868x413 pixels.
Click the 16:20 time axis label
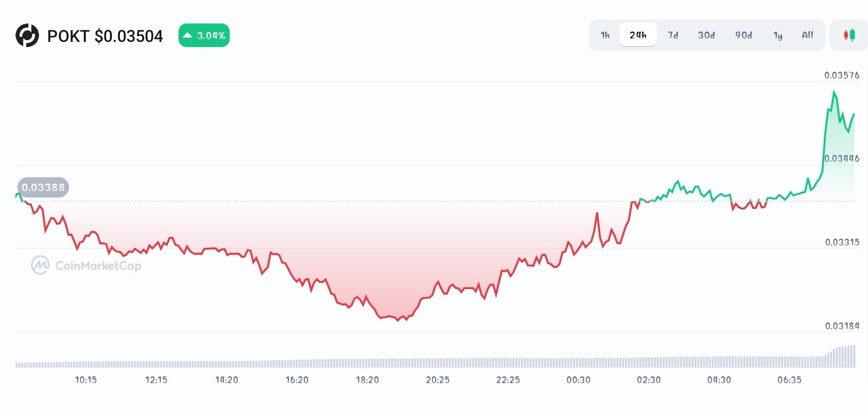click(x=297, y=380)
